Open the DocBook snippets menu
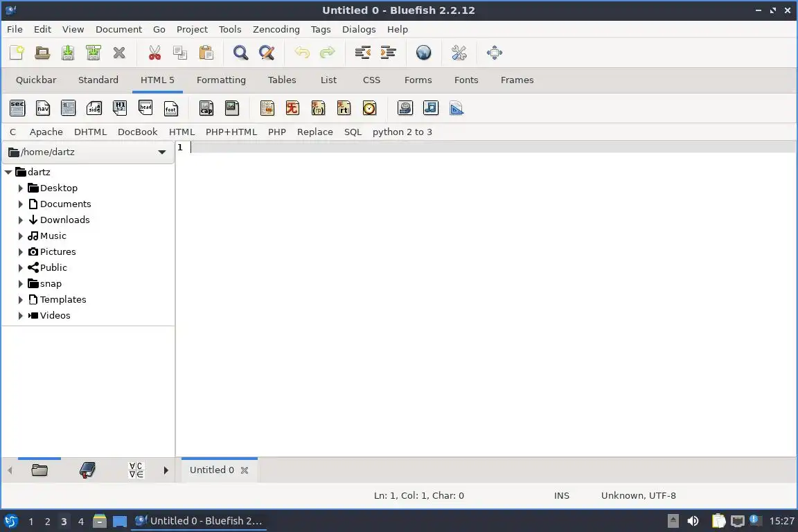The width and height of the screenshot is (798, 532). point(137,132)
